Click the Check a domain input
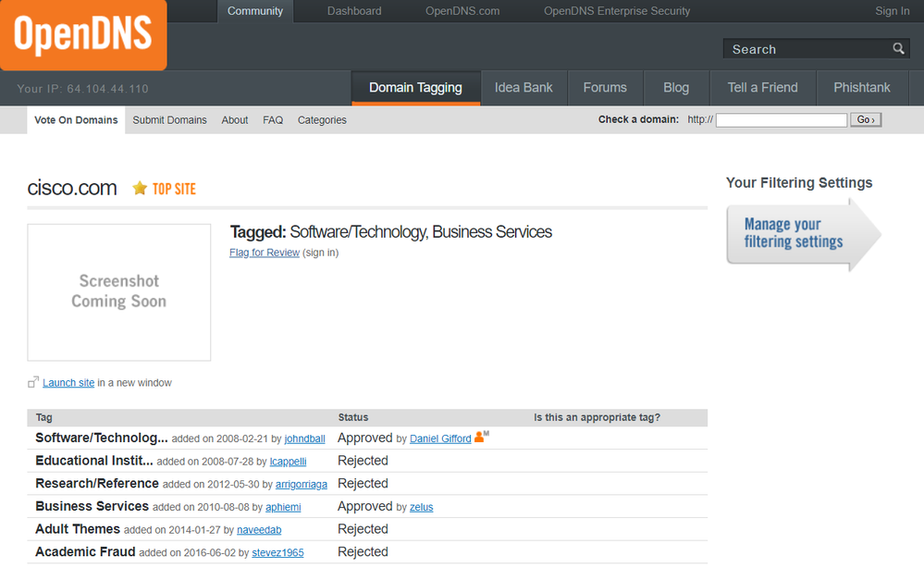This screenshot has width=924, height=568. (x=782, y=120)
